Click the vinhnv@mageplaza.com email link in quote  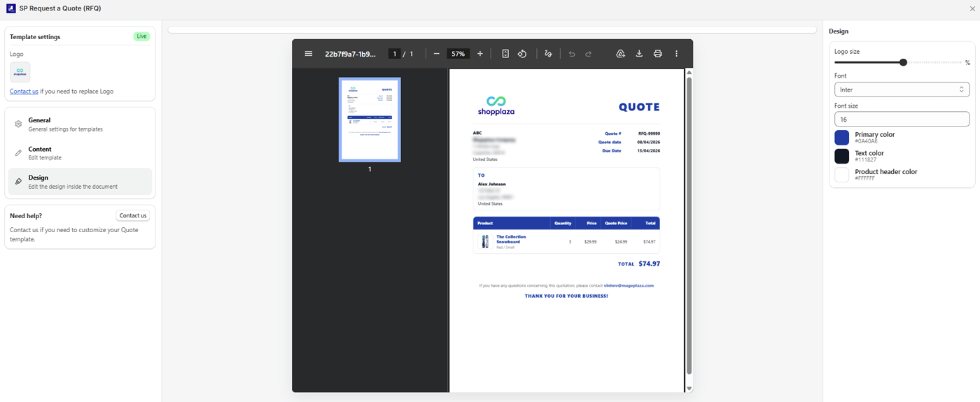629,285
